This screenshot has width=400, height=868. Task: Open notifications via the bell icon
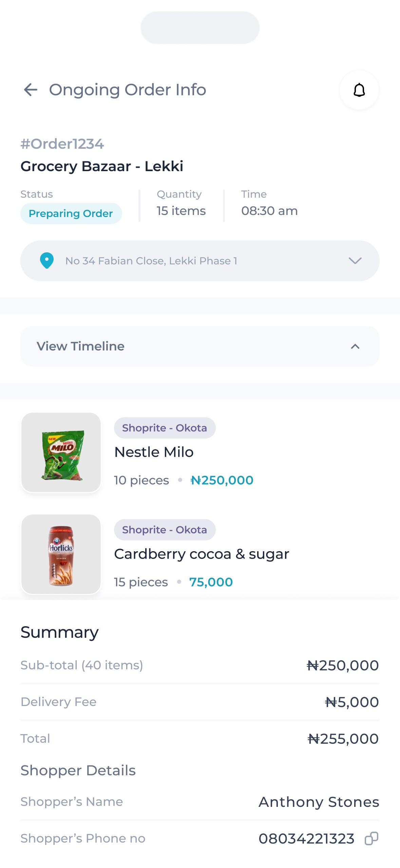pos(359,90)
